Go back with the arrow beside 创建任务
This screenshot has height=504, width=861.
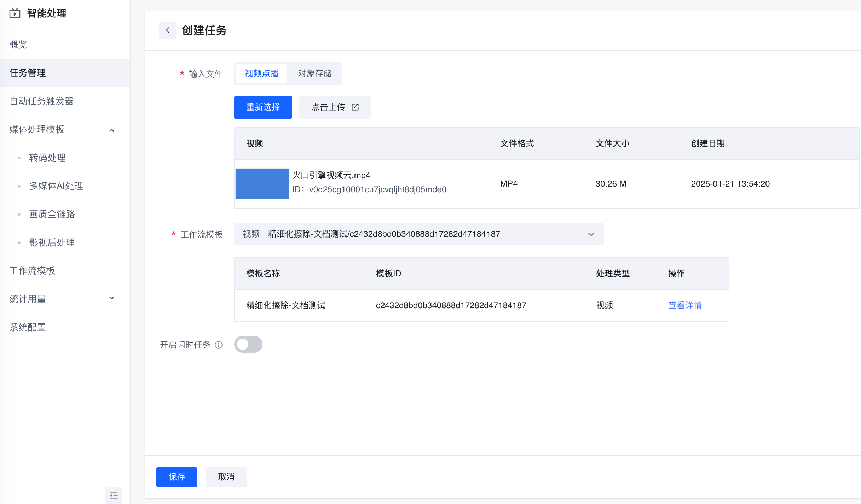[168, 30]
